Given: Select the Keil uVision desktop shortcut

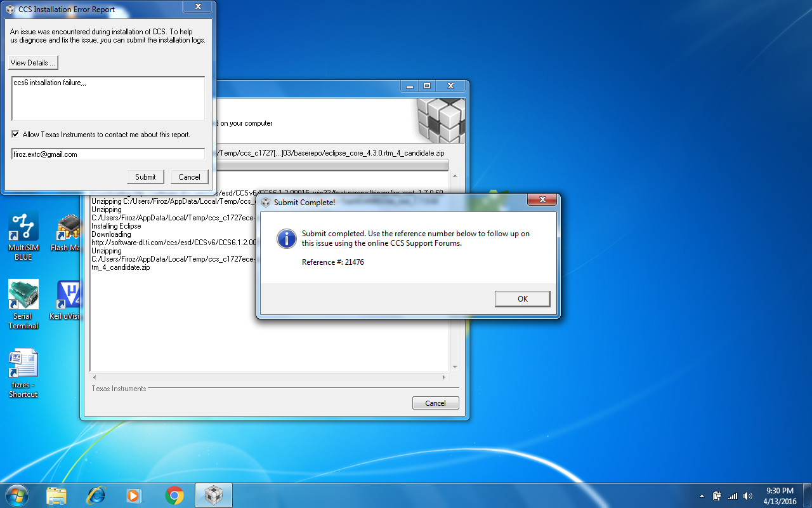Looking at the screenshot, I should (x=65, y=300).
